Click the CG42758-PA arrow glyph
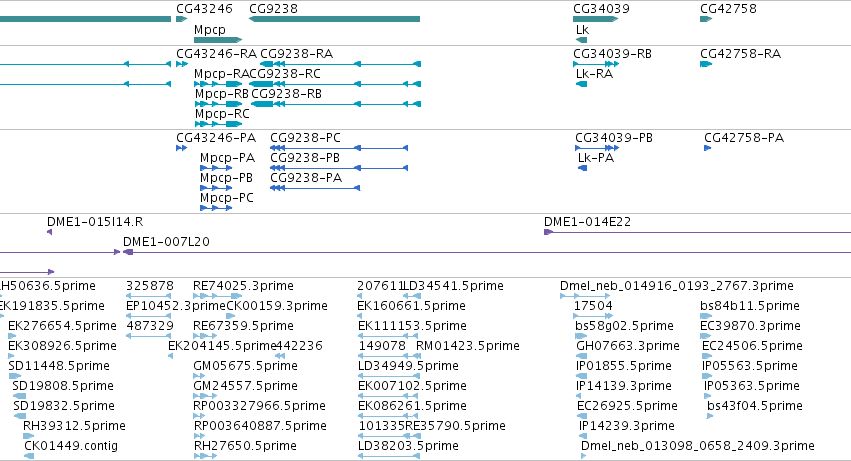 (707, 148)
